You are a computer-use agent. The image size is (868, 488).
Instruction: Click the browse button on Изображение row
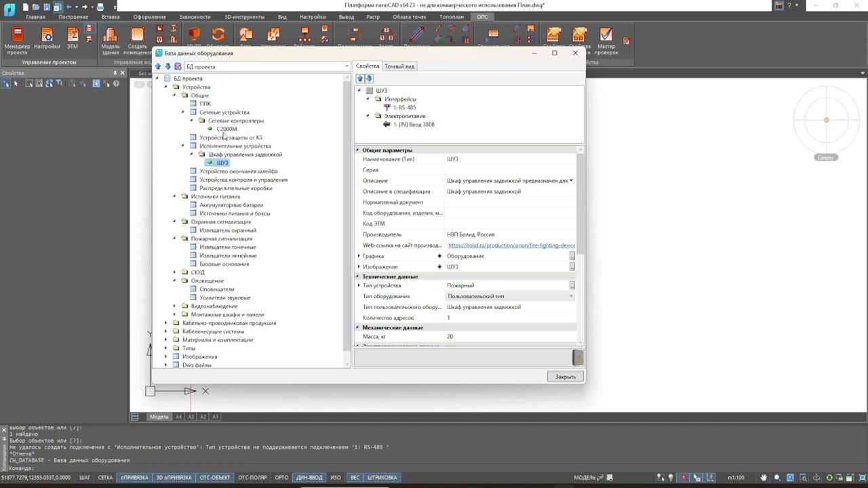click(x=572, y=267)
